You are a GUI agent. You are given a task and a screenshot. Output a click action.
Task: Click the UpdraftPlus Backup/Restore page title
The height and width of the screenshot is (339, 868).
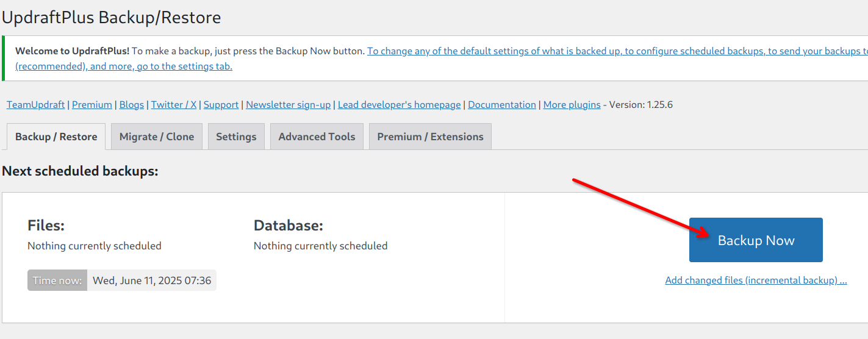(x=112, y=18)
